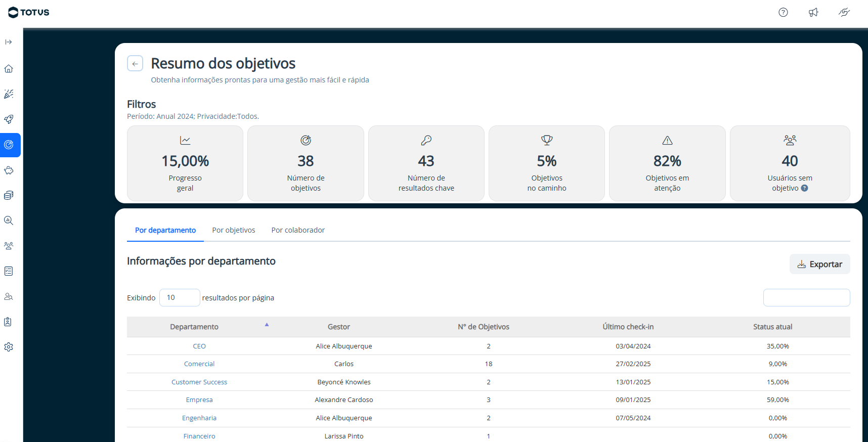Go back using the arrow button
The width and height of the screenshot is (868, 442).
(x=135, y=64)
